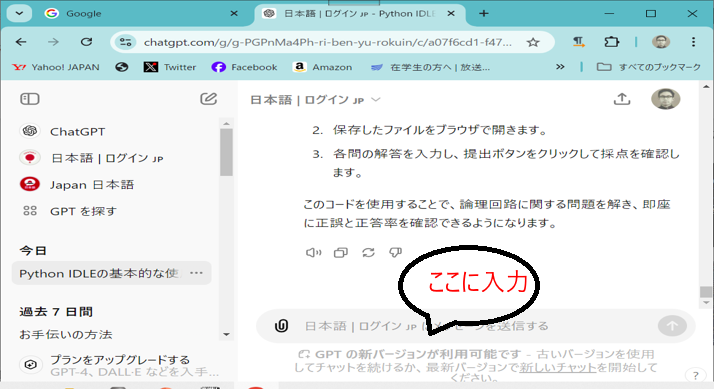Mark response as bad with thumbs down

coord(395,252)
